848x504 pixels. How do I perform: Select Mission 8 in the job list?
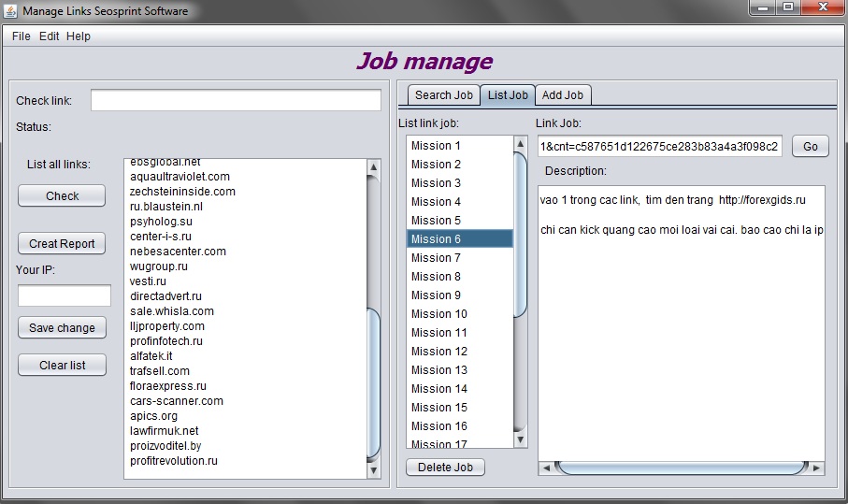click(460, 277)
